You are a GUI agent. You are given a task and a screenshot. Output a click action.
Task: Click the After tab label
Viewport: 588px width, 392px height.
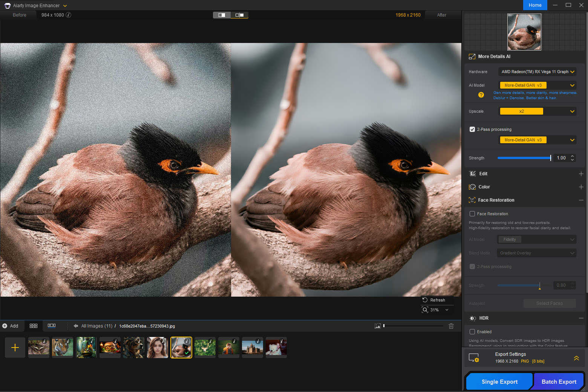coord(442,15)
